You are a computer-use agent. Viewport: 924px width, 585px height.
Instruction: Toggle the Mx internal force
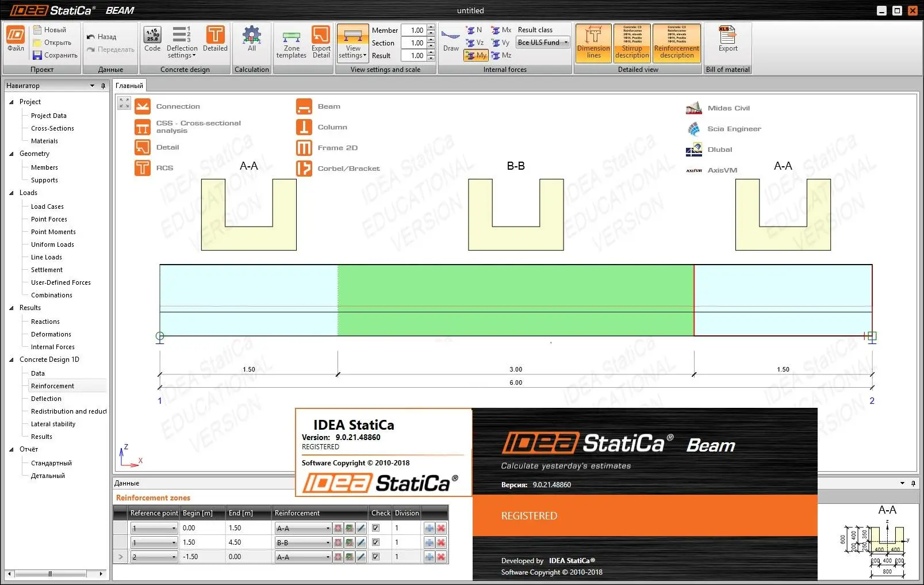pyautogui.click(x=501, y=30)
